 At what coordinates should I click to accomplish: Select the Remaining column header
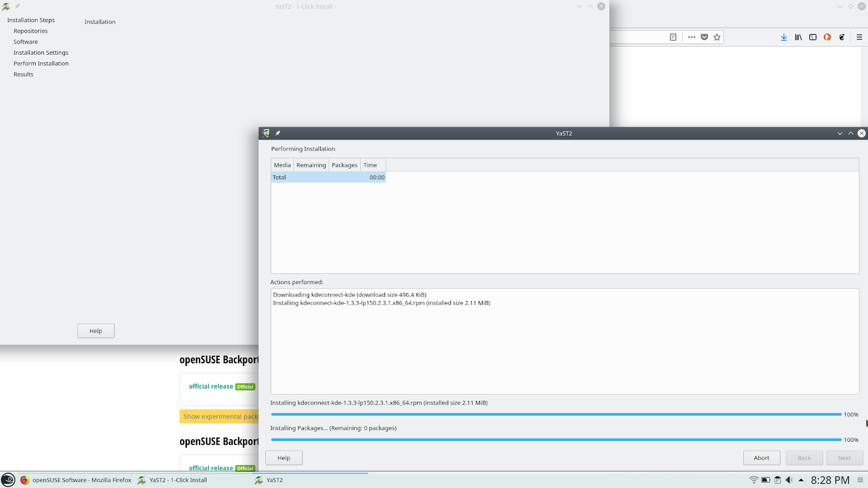[x=311, y=165]
